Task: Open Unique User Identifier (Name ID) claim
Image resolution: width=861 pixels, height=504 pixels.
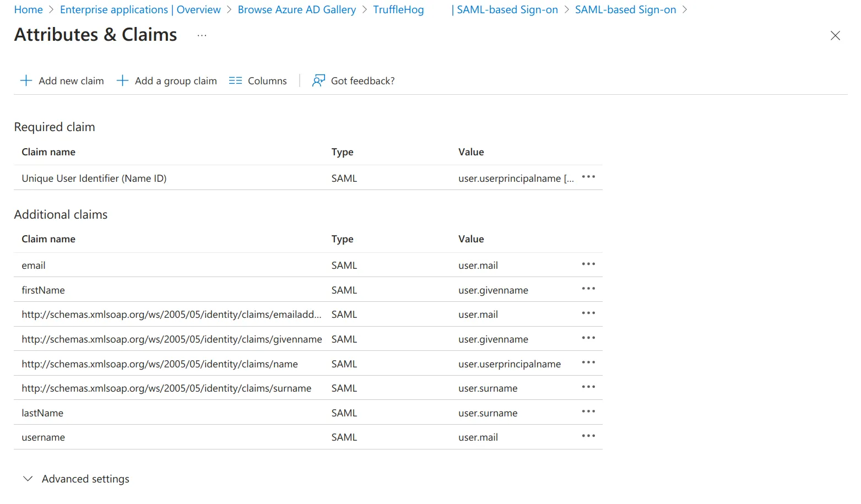Action: [x=94, y=178]
